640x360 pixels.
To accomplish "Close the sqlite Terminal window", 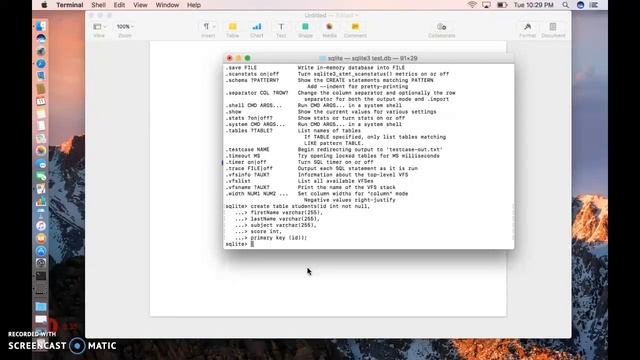I will tap(229, 58).
